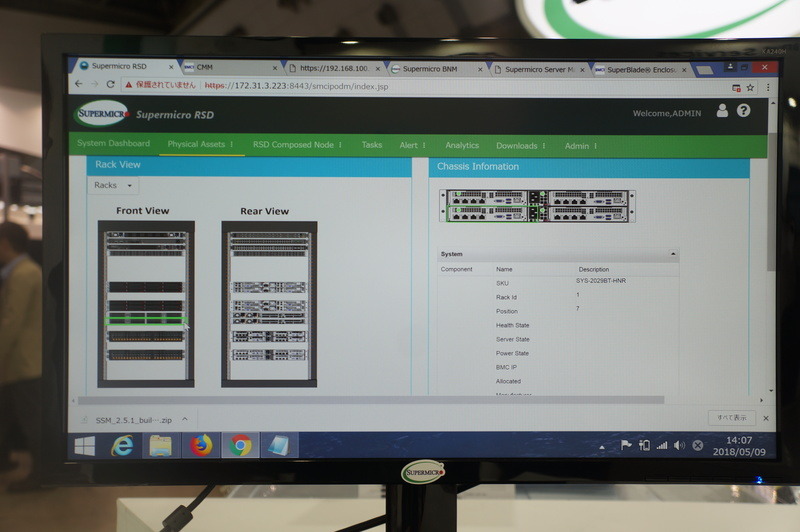Open options for SSM_2.5.1 download
This screenshot has height=532, width=800.
tap(185, 419)
